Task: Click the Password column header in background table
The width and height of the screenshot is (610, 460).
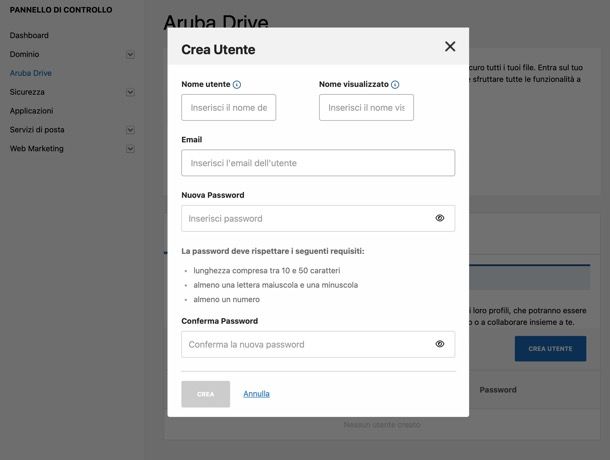Action: coord(498,390)
